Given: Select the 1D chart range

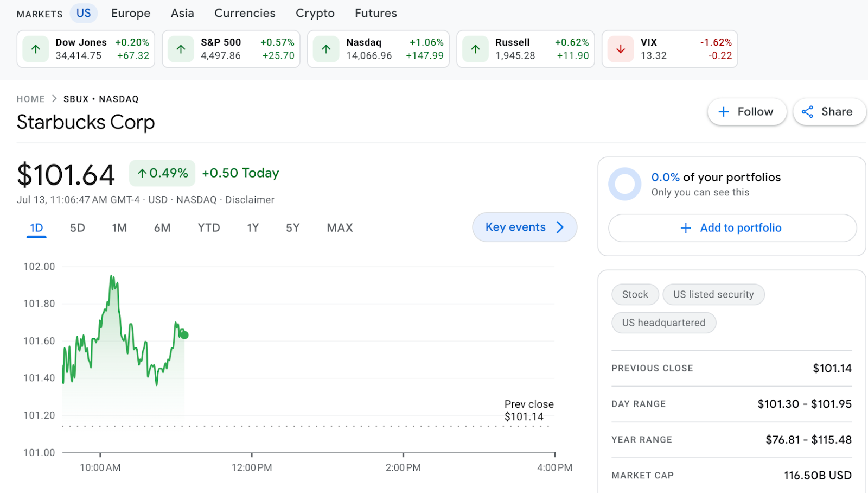Looking at the screenshot, I should (36, 228).
